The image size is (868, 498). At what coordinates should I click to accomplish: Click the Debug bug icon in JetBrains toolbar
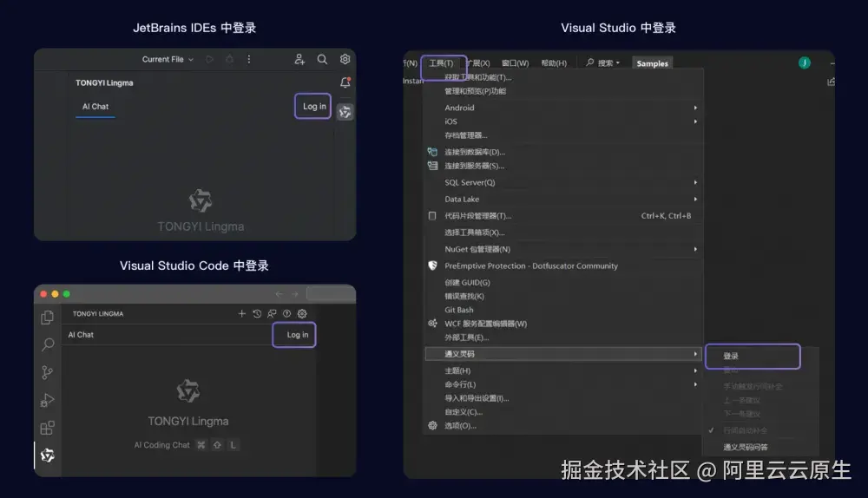click(229, 59)
